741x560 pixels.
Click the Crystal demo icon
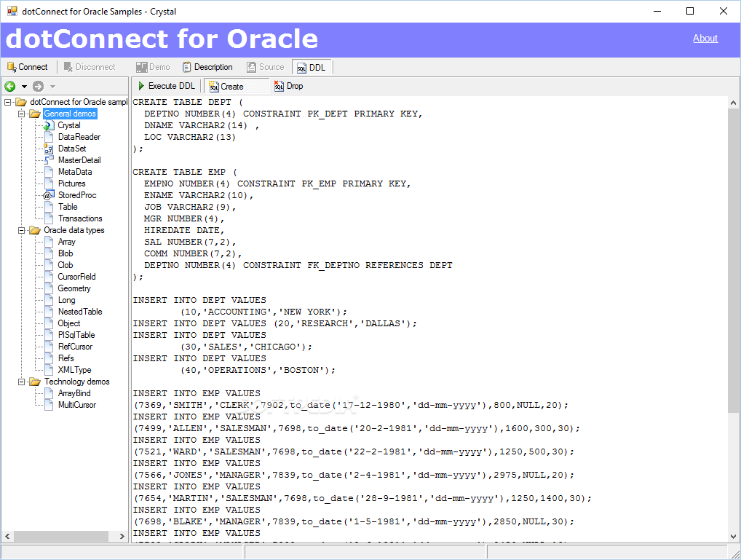click(49, 125)
